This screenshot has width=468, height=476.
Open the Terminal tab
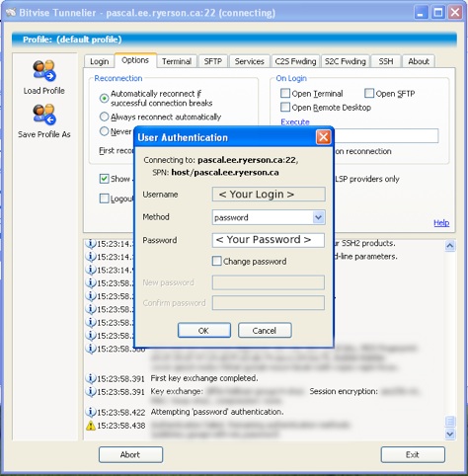click(x=177, y=61)
